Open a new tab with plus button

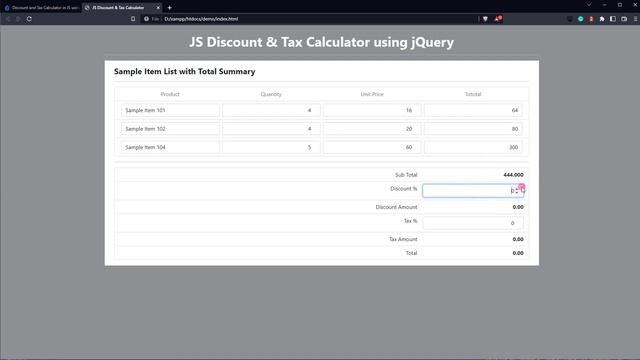point(169,7)
